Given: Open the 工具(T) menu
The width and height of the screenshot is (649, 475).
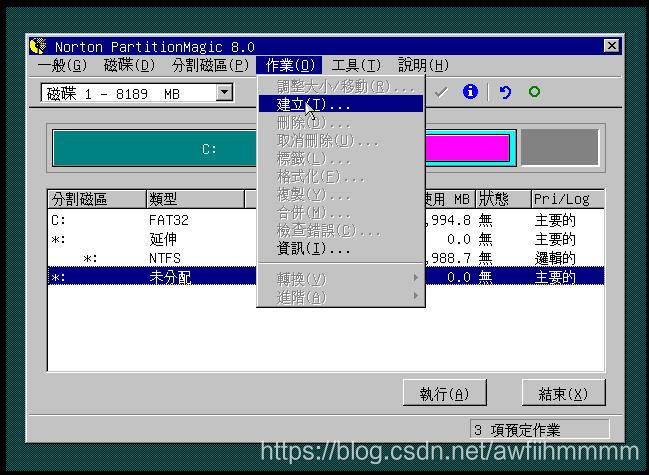Looking at the screenshot, I should [x=356, y=65].
